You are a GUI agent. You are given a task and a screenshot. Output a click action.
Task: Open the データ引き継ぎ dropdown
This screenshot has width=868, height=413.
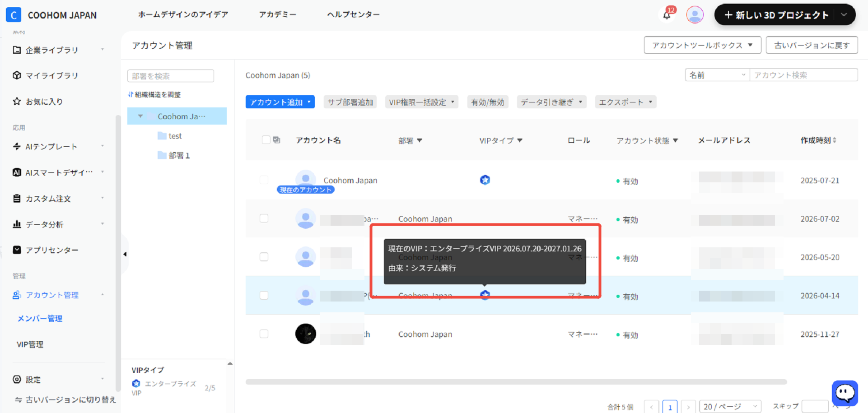point(551,102)
